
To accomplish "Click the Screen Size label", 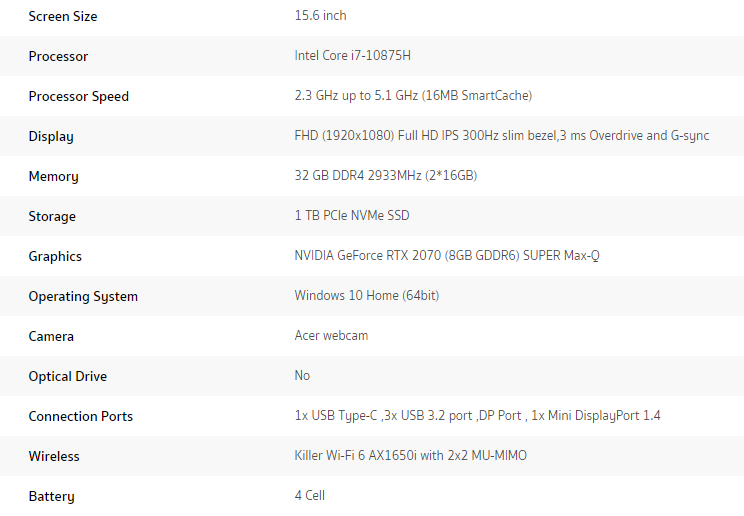I will click(63, 17).
